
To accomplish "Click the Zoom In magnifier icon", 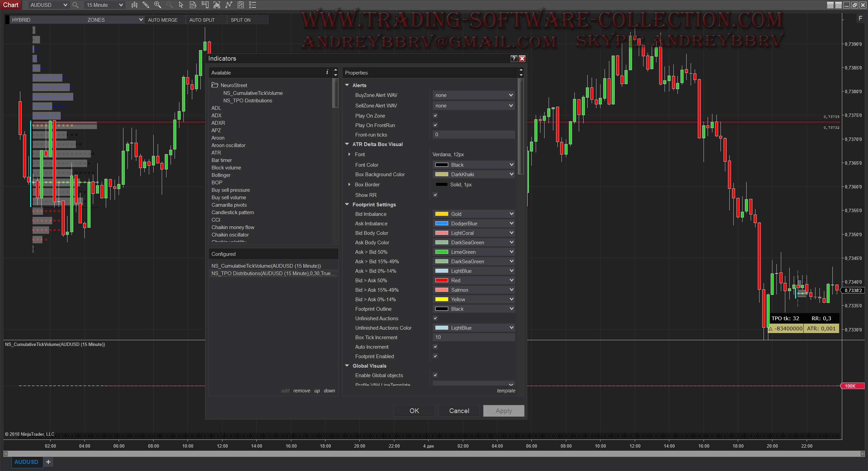I will pos(158,5).
